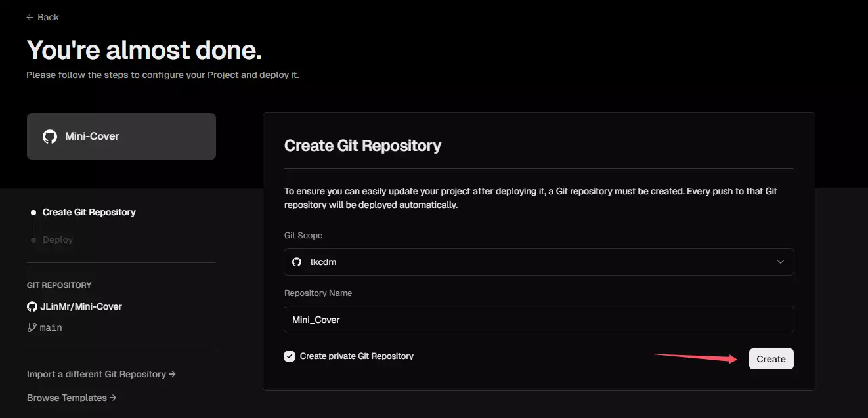
Task: Uncheck the Create private Git Repository checkbox
Action: coord(290,356)
